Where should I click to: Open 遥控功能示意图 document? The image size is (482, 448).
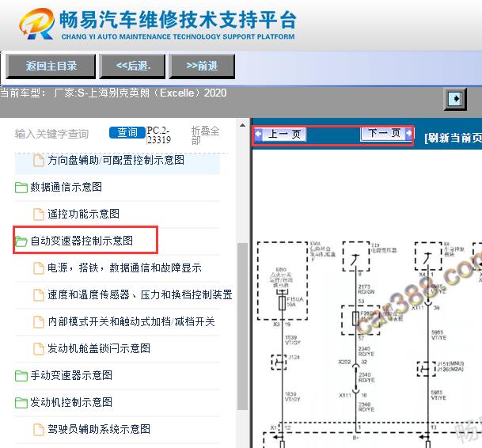click(x=84, y=214)
